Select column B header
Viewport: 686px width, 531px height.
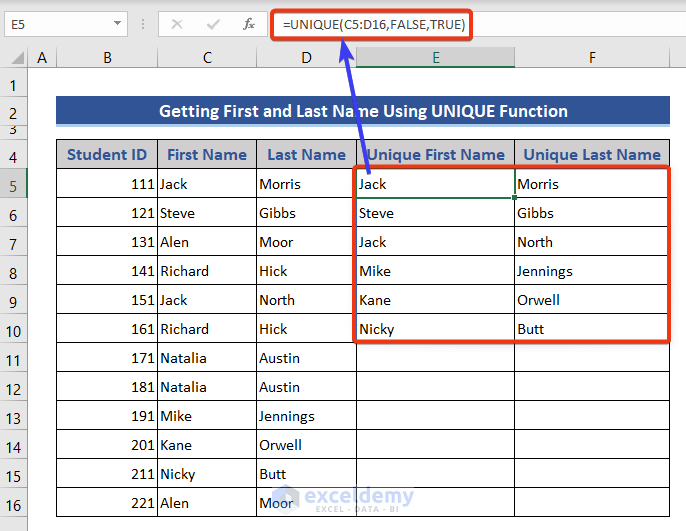(x=107, y=57)
